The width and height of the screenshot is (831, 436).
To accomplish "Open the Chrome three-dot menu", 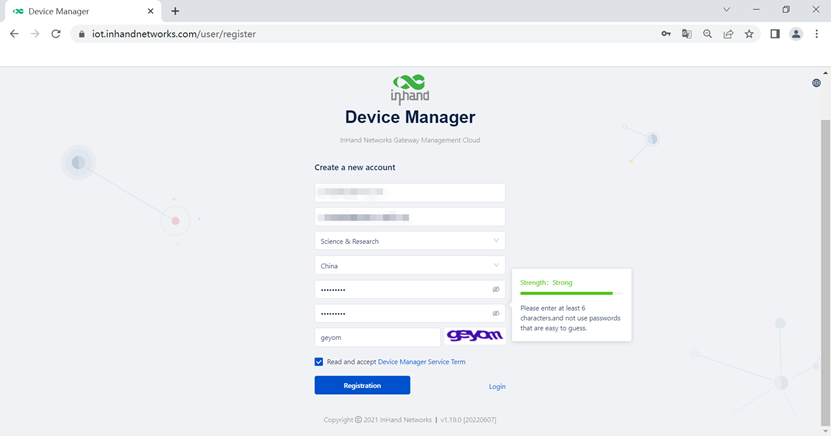I will click(x=816, y=34).
